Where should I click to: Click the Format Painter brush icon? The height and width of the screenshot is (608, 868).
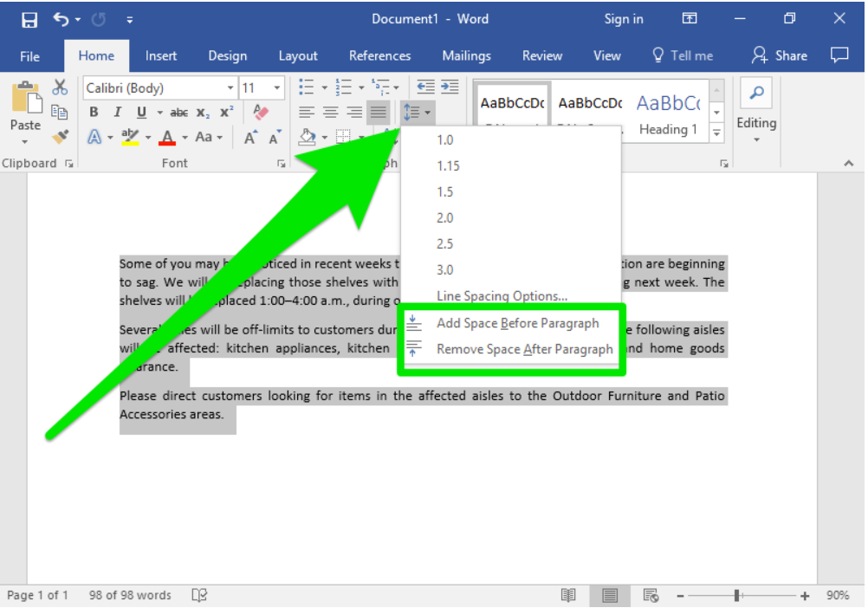60,137
